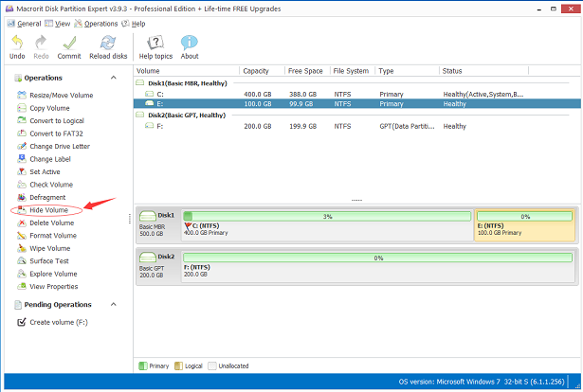Select Wipe Volume operation
Image resolution: width=583 pixels, height=392 pixels.
tap(44, 248)
